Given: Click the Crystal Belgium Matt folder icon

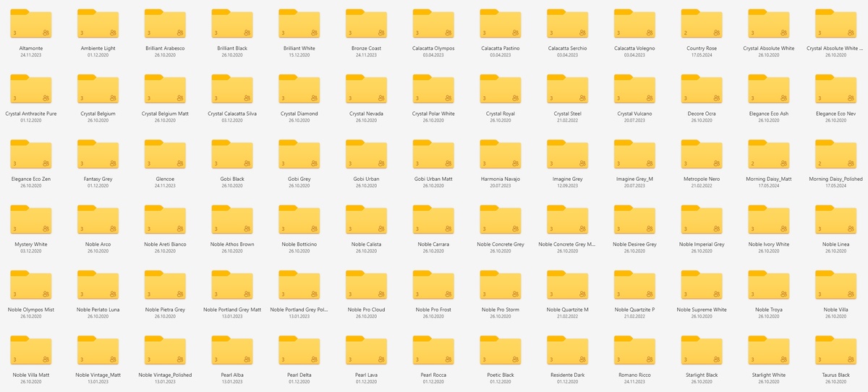Looking at the screenshot, I should pos(165,89).
